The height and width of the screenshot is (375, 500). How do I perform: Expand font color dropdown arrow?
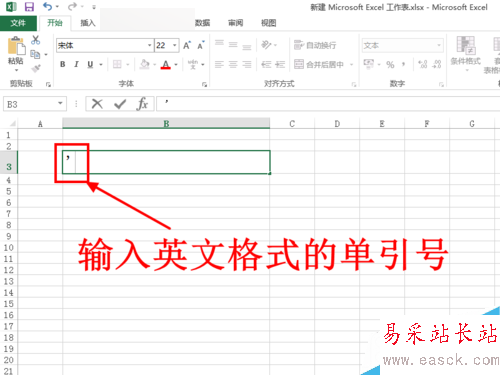coord(176,64)
